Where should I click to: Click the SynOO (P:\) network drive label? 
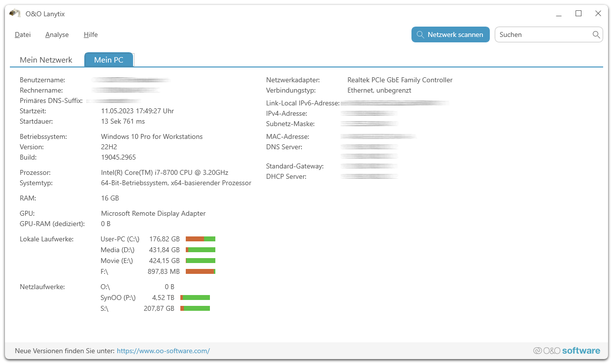118,298
